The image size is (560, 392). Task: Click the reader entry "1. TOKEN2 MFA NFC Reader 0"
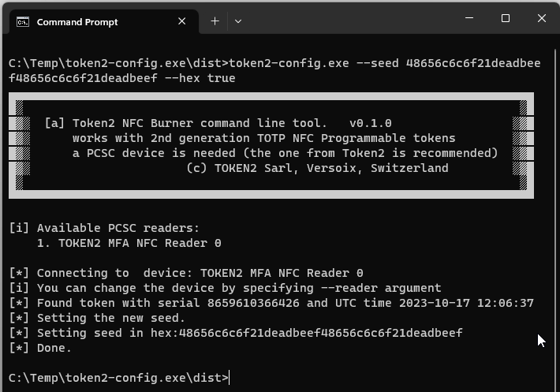pos(129,243)
